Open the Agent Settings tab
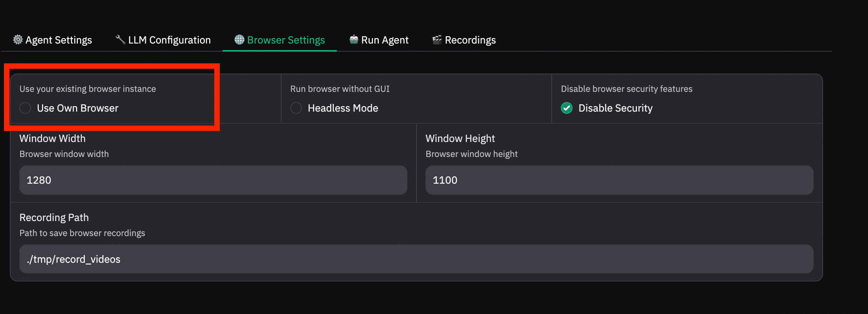 coord(59,40)
